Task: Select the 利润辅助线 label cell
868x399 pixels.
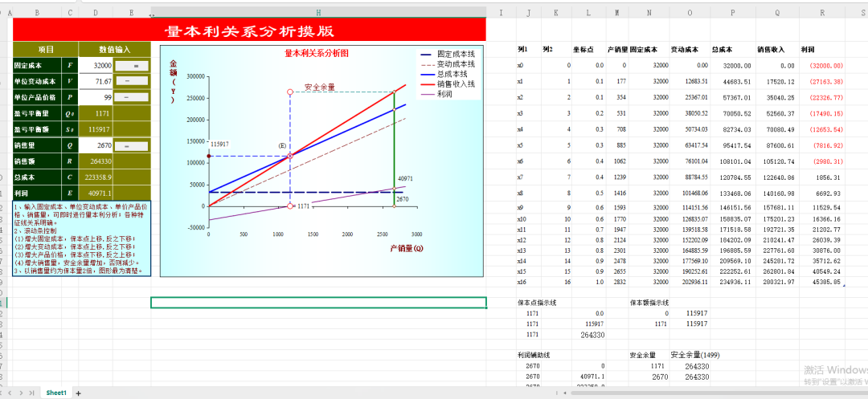Action: tap(533, 355)
